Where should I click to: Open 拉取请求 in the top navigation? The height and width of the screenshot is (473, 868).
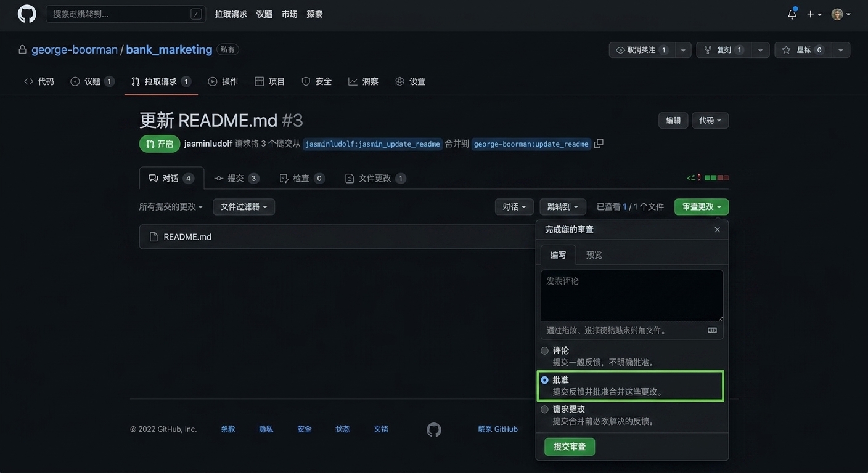coord(231,14)
